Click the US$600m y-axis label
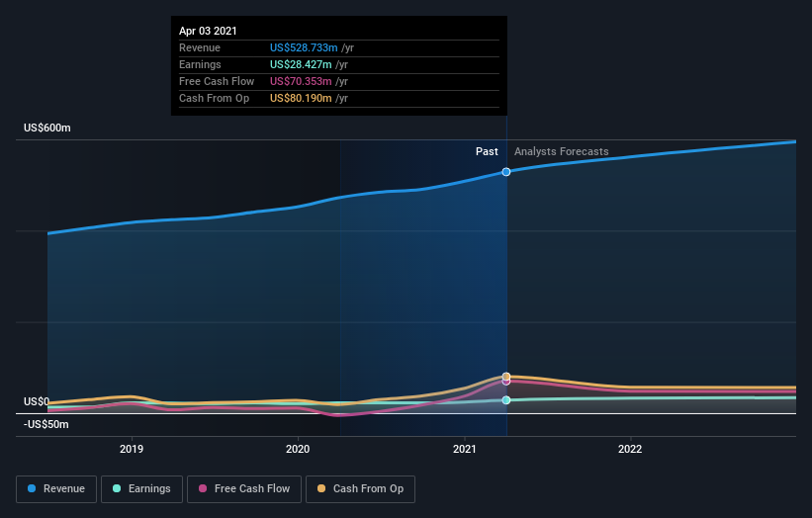812x518 pixels. [x=47, y=128]
